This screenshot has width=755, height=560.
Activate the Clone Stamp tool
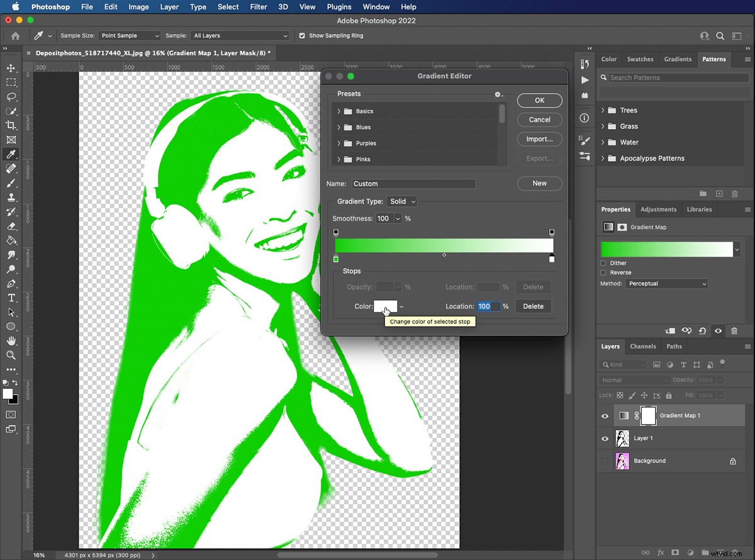pos(11,197)
